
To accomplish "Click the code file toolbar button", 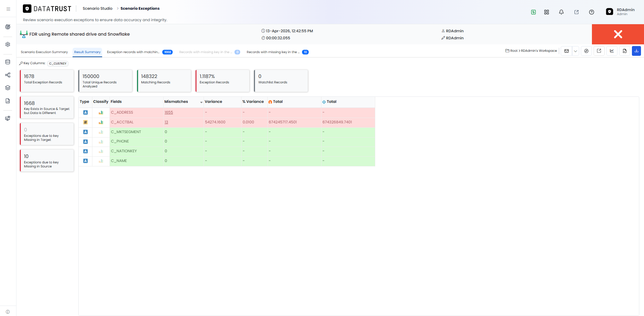I will point(625,51).
